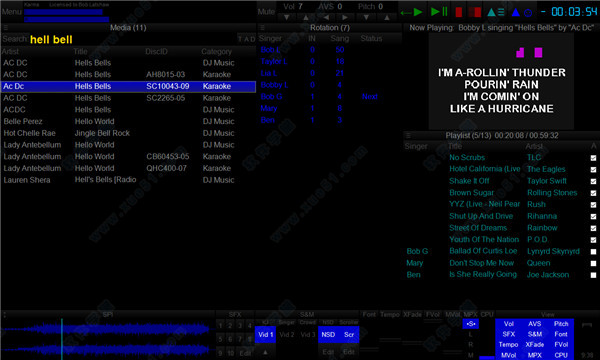Screen dimensions: 600x360
Task: Select the Vid 3 video toggle
Action: pos(308,335)
